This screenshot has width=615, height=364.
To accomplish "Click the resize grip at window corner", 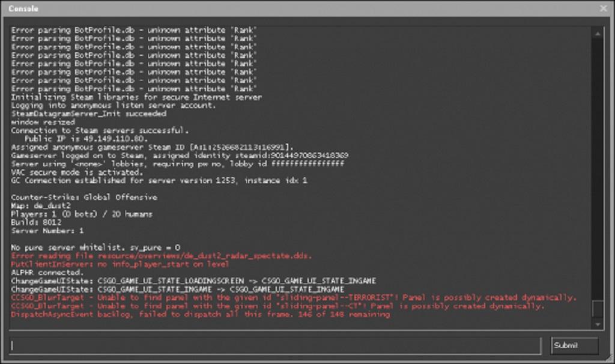I will coord(609,358).
